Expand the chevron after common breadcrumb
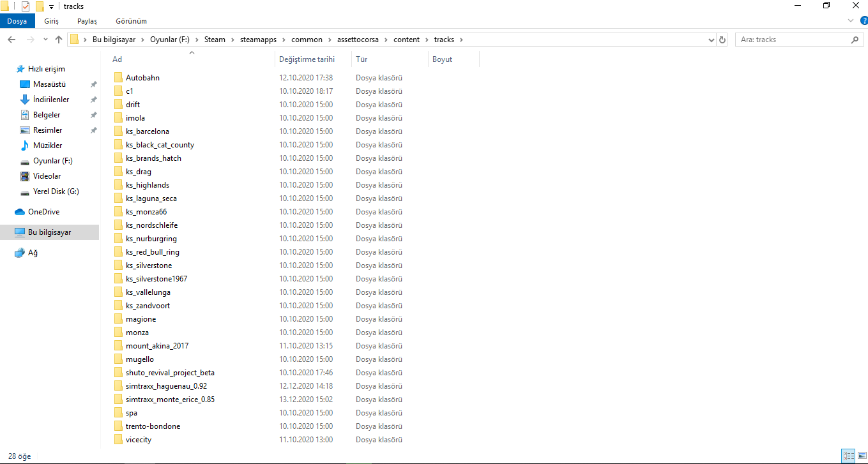This screenshot has height=464, width=868. point(330,40)
